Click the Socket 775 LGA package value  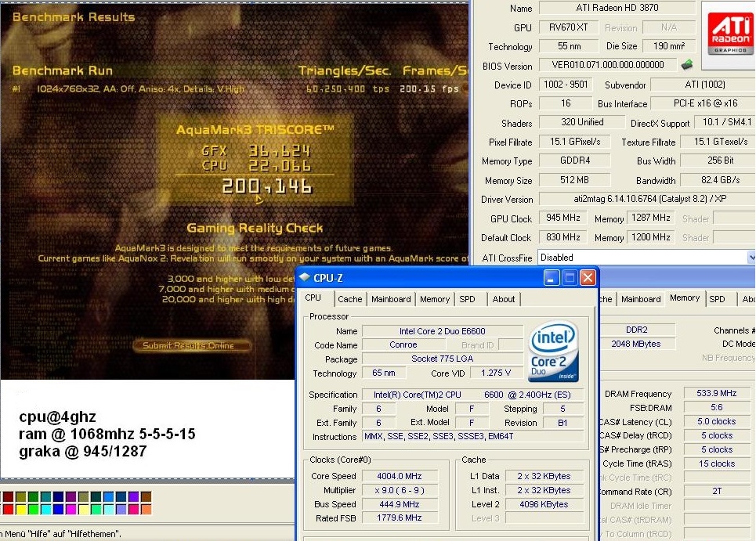pos(442,359)
